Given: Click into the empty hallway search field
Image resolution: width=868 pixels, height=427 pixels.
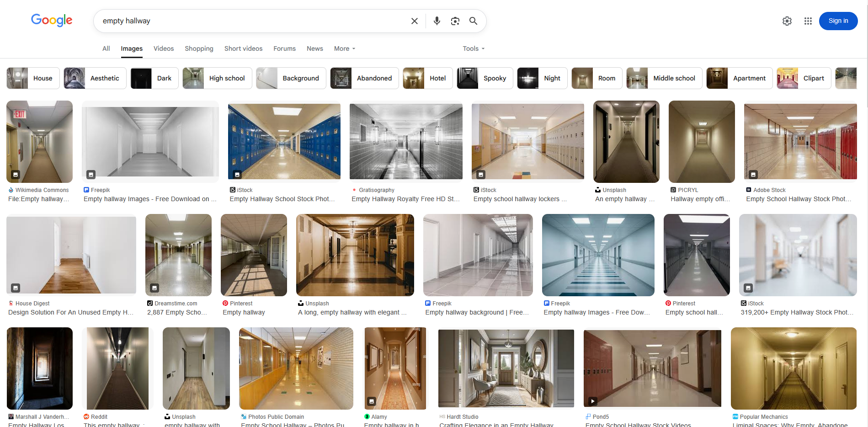Looking at the screenshot, I should [251, 21].
